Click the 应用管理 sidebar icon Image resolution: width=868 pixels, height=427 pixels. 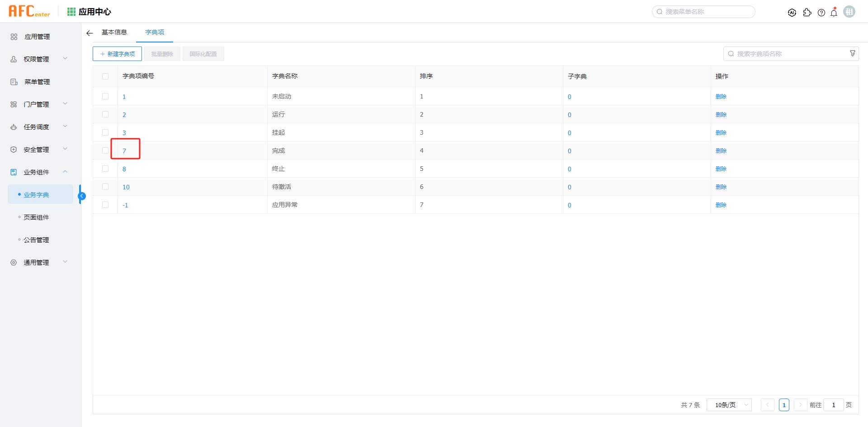pyautogui.click(x=13, y=37)
